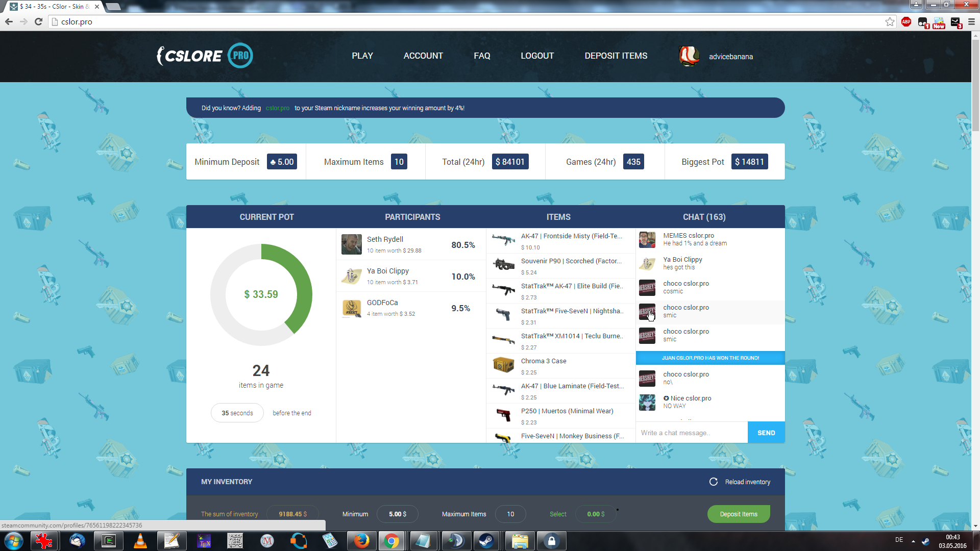Open Steam from the taskbar
Screen dimensions: 980x551
pyautogui.click(x=486, y=541)
